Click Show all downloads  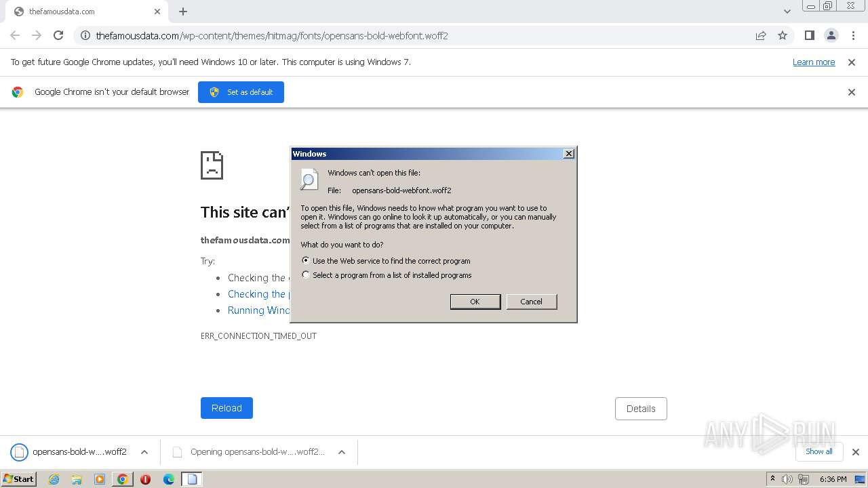coord(819,451)
